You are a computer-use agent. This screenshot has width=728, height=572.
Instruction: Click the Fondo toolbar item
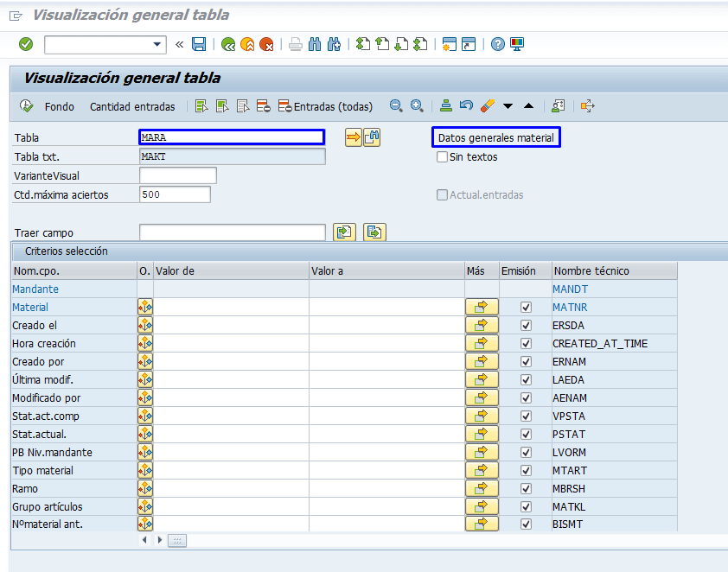(60, 106)
